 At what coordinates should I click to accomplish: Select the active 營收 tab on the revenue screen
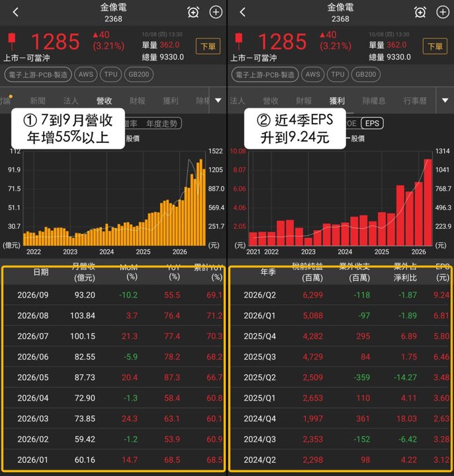click(x=104, y=100)
